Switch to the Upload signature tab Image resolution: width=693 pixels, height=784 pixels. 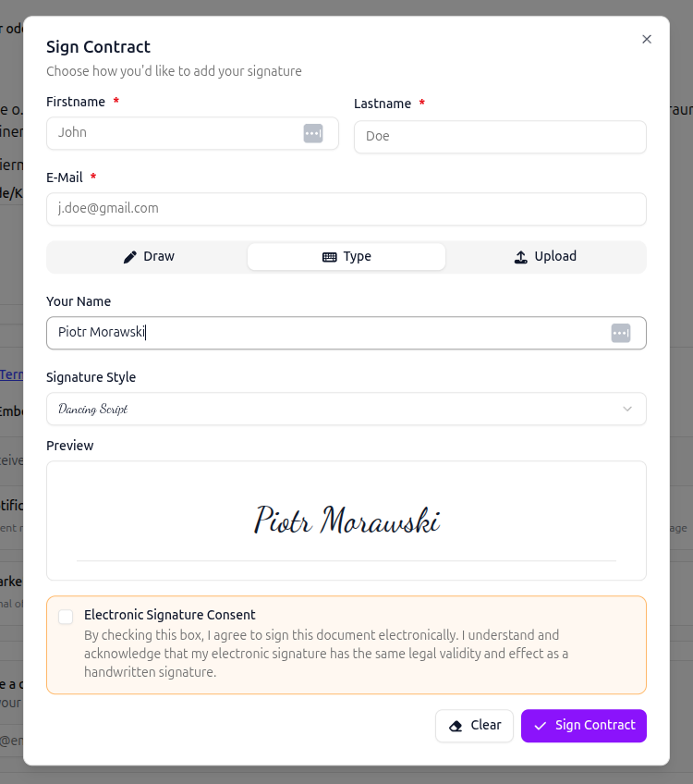pos(545,257)
